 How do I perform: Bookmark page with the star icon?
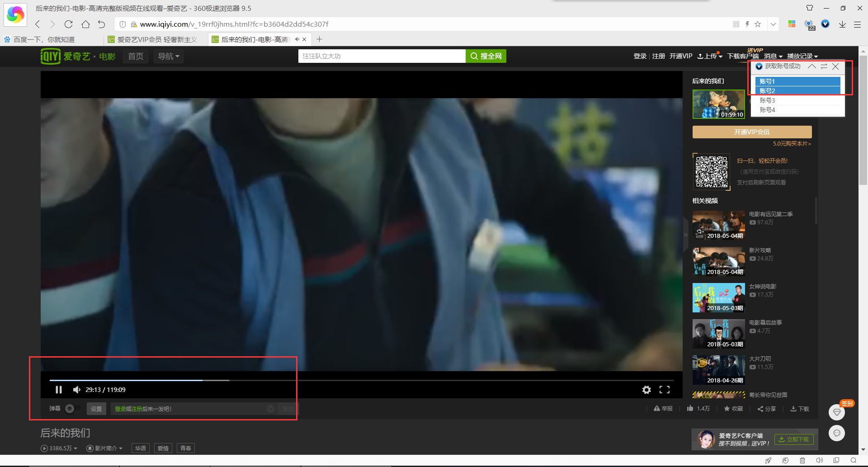758,24
